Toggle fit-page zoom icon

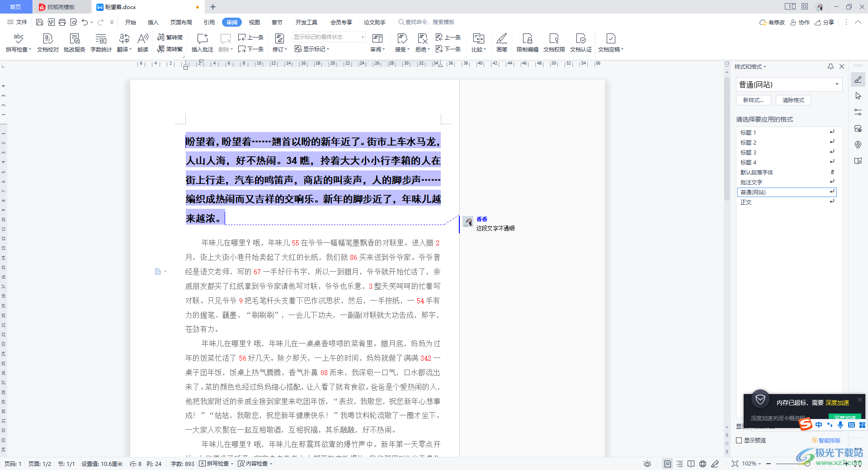[735, 464]
